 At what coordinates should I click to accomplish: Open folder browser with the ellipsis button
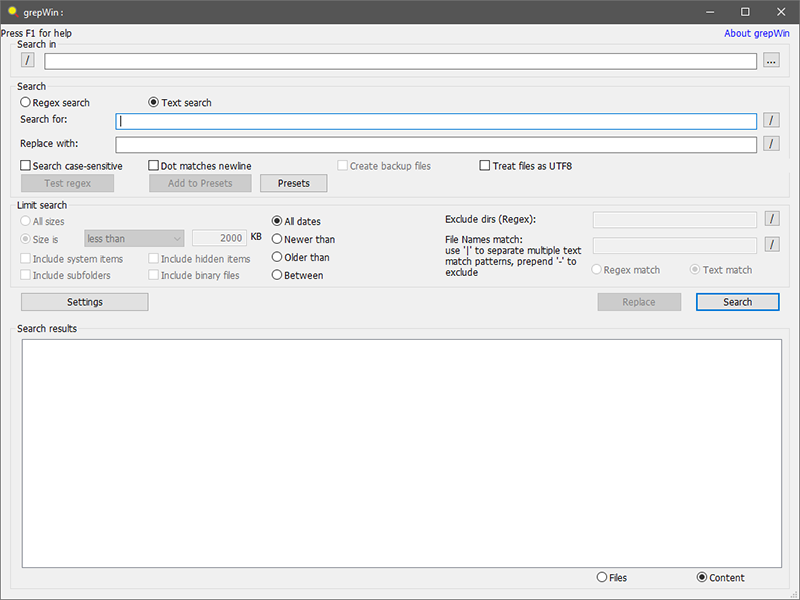(771, 61)
